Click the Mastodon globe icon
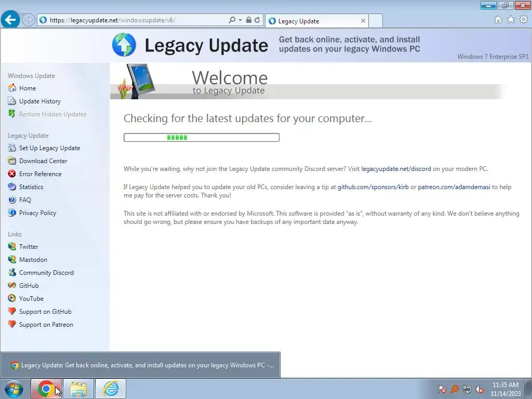This screenshot has height=399, width=532. (12, 260)
